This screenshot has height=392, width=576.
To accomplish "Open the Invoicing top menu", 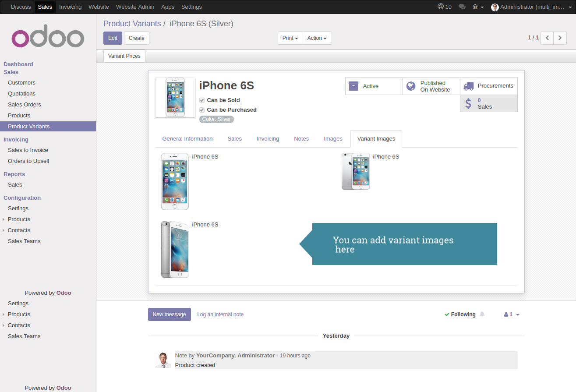I will (70, 7).
